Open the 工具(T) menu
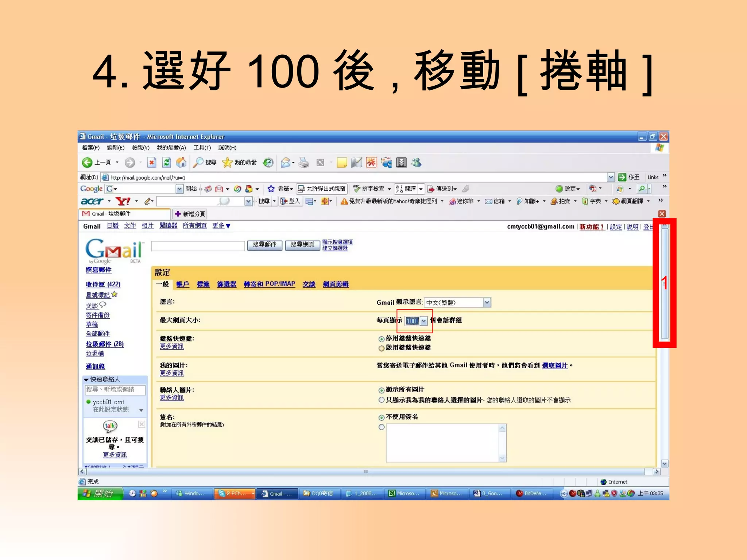 click(202, 148)
